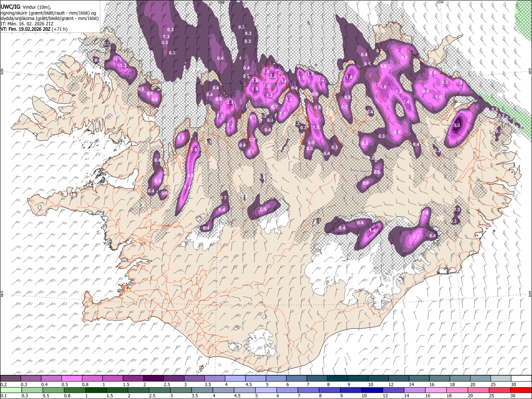Click the 'slydda/snjókoma' legend description line
The width and height of the screenshot is (532, 399).
pyautogui.click(x=49, y=18)
